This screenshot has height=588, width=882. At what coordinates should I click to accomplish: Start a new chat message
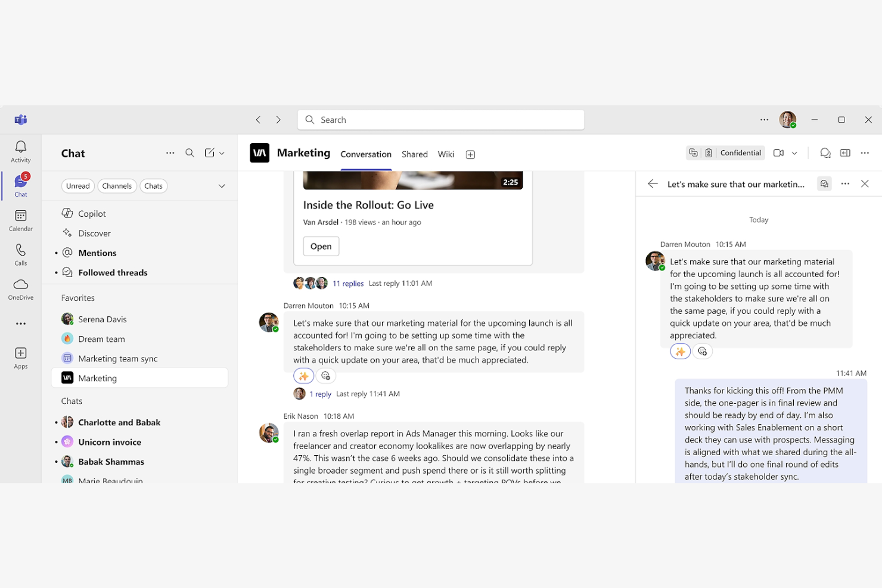coord(210,153)
